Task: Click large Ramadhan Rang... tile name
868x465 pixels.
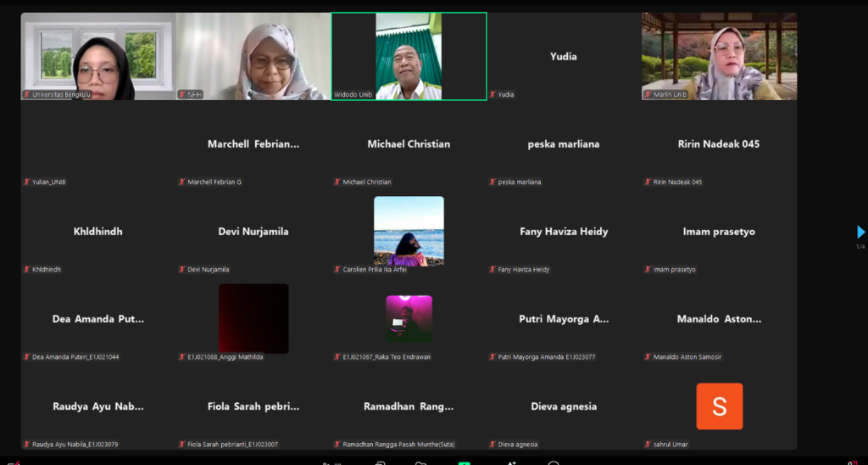Action: 409,406
